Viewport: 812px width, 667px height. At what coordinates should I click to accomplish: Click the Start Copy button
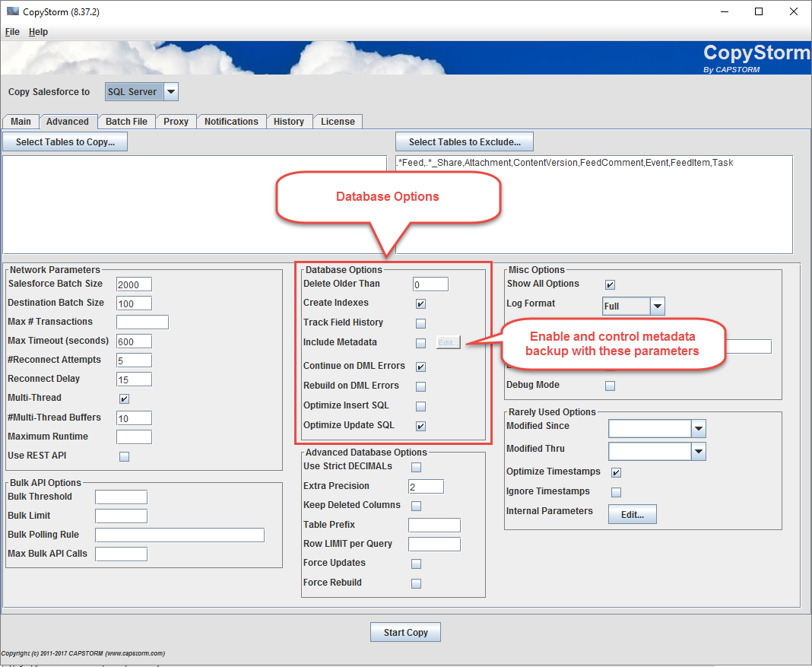(x=405, y=632)
